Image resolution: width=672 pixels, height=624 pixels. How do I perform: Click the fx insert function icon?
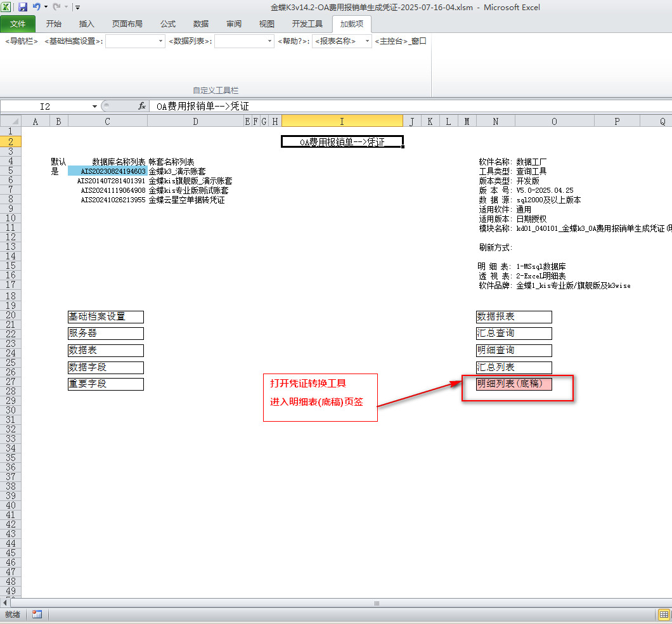[x=142, y=106]
